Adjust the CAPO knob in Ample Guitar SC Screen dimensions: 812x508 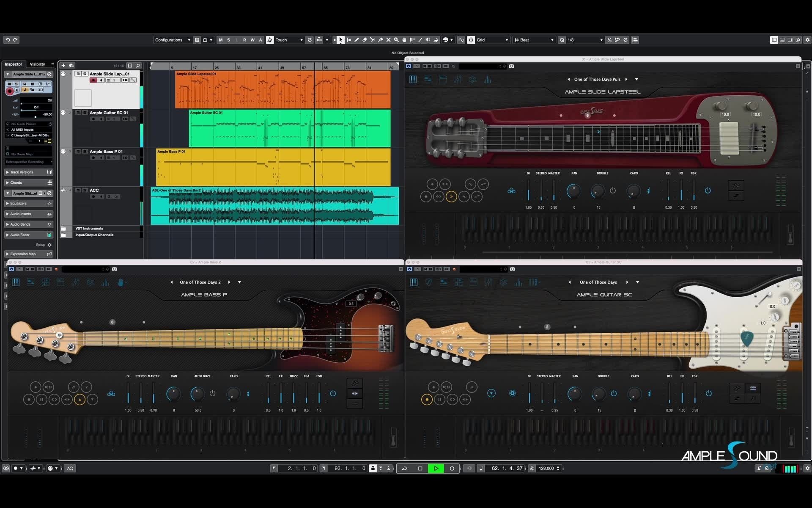(634, 394)
